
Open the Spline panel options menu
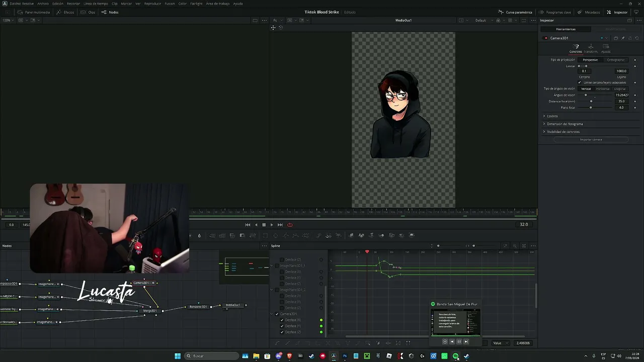pos(533,246)
